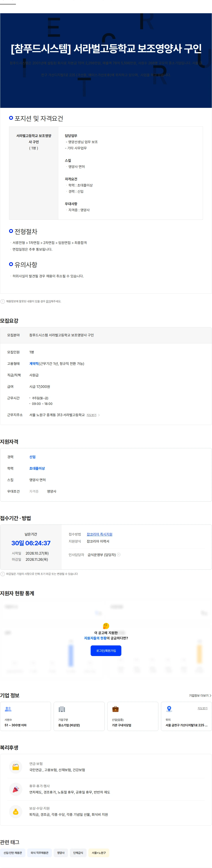
Task: Click the compensation money bag icon
Action: [x=15, y=811]
